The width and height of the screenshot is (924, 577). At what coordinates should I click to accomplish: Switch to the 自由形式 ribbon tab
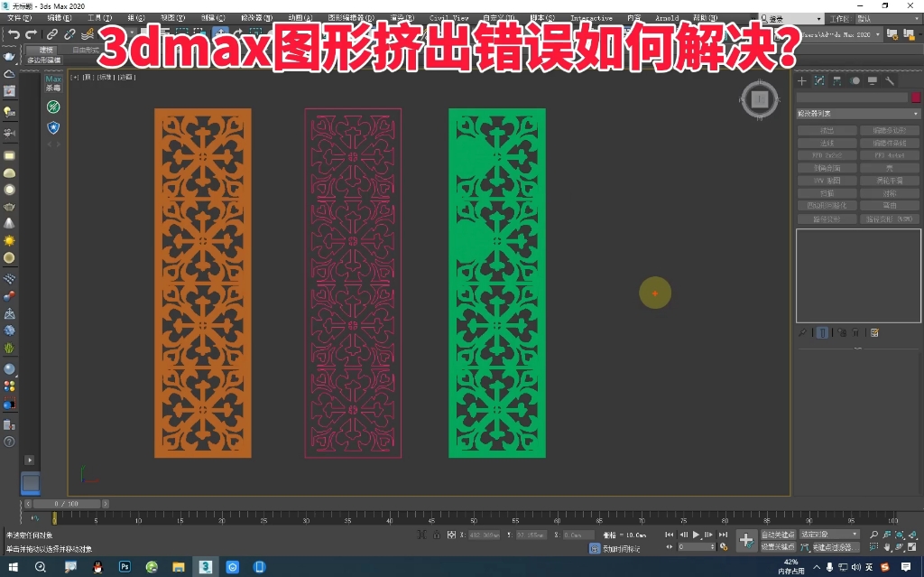pos(86,50)
